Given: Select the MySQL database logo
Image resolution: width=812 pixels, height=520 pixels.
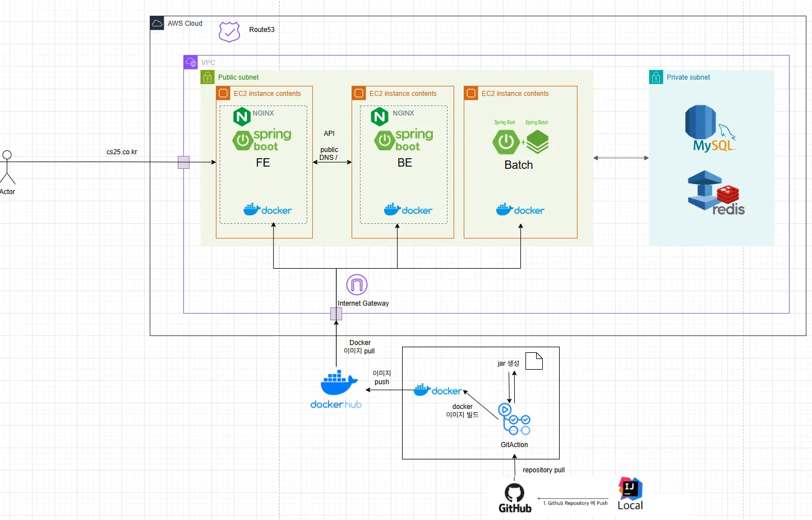Looking at the screenshot, I should tap(710, 128).
